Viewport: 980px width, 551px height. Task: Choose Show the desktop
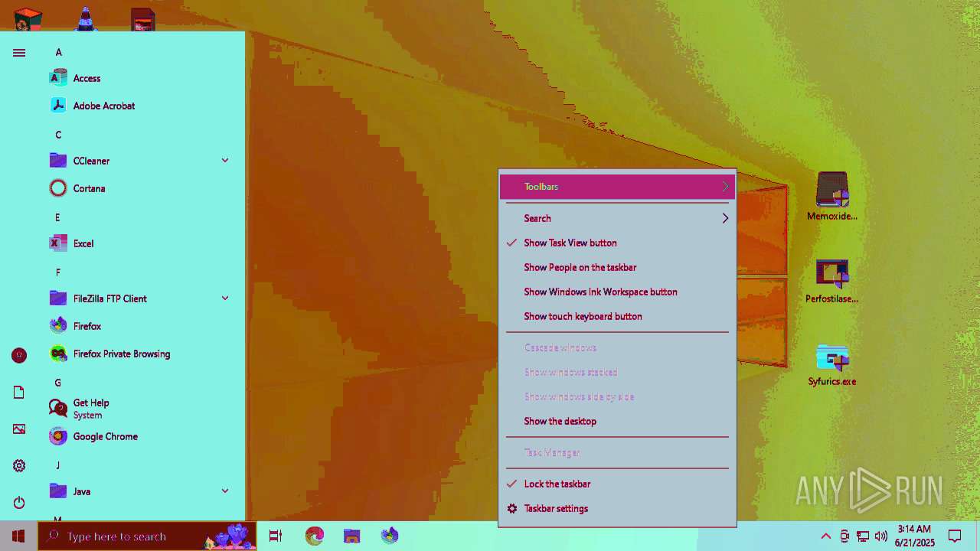(x=617, y=421)
